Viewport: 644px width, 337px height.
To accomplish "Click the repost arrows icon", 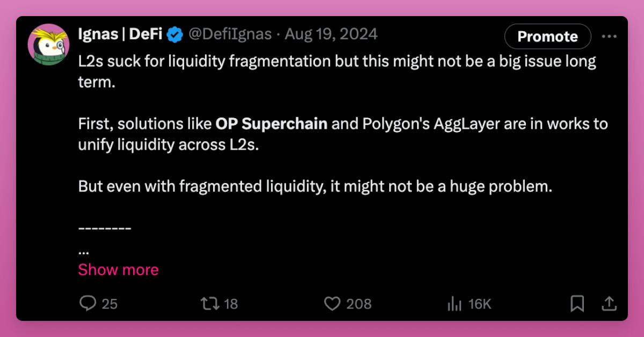I will point(209,304).
